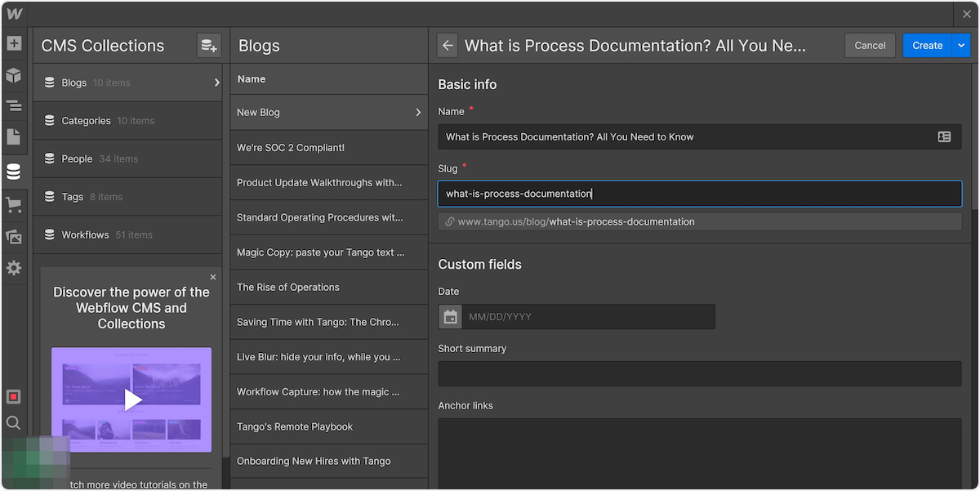Open 'Product Update Walkthroughs with...' item
The image size is (980, 491).
pos(329,183)
